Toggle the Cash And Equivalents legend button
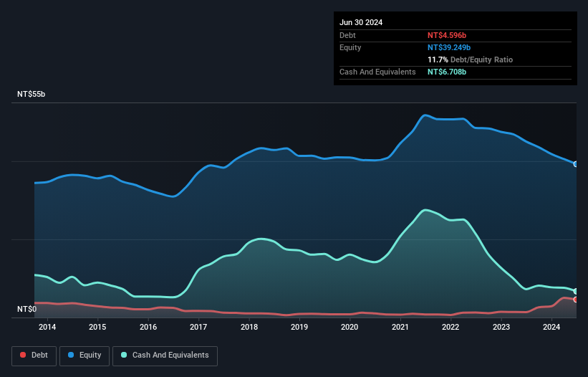 [165, 355]
